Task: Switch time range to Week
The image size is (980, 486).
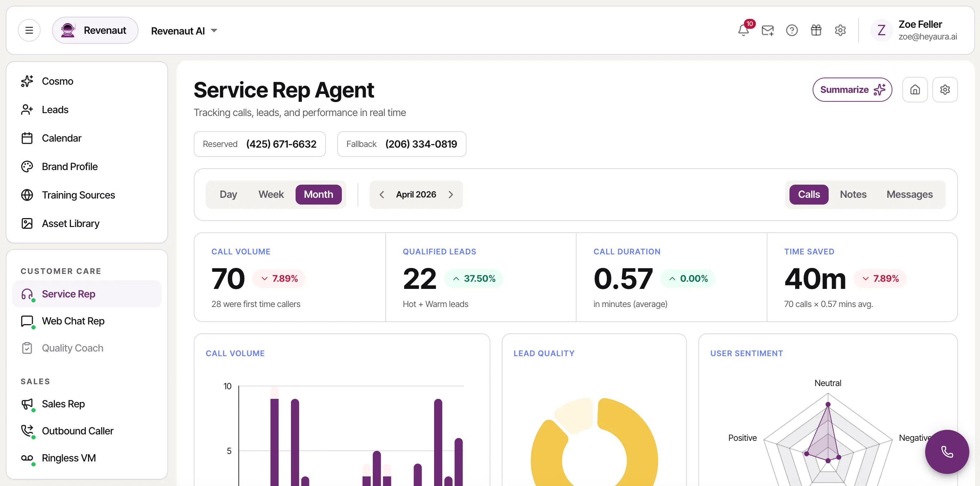Action: [271, 194]
